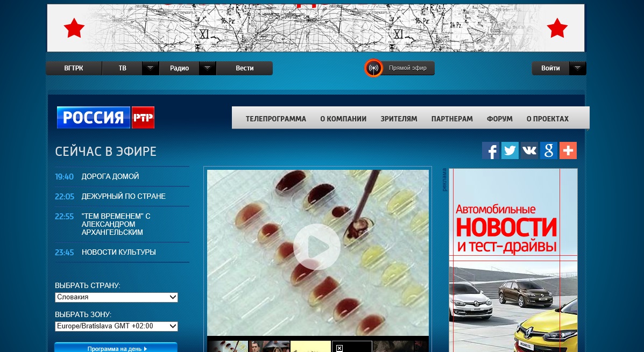Open the О компании menu item
This screenshot has width=644, height=352.
tap(343, 119)
